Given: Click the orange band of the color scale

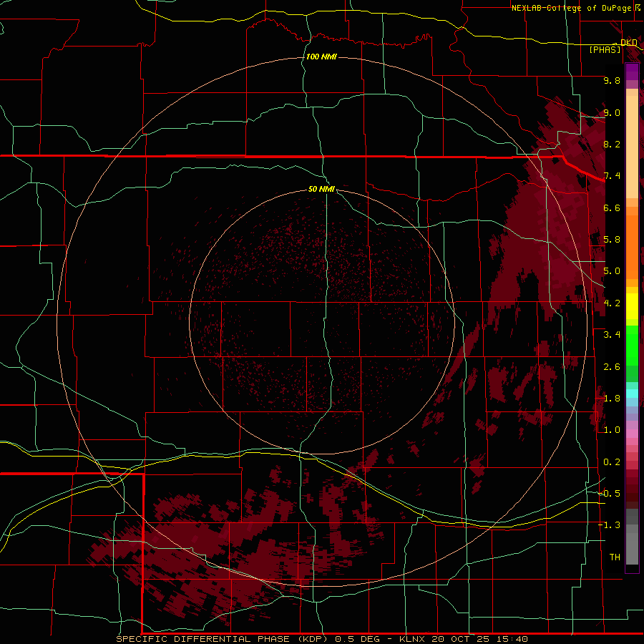Looking at the screenshot, I should point(632,243).
